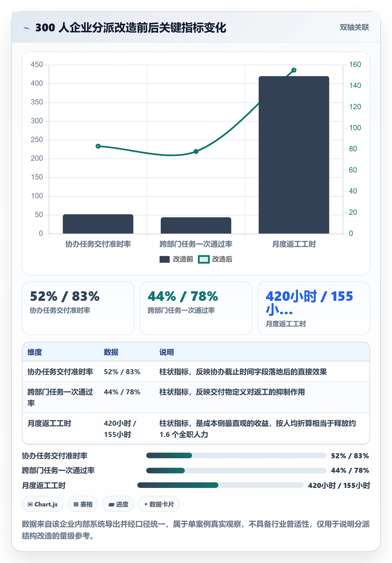This screenshot has width=392, height=563.
Task: Click the 双轴关联 label in header
Action: (x=354, y=27)
